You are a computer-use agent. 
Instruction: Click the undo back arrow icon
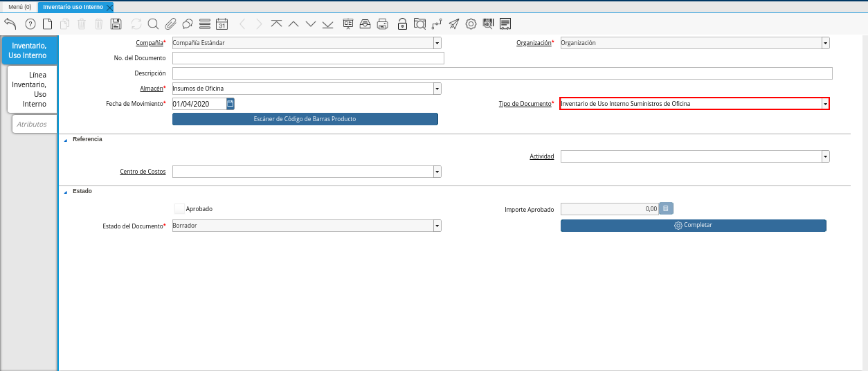[10, 24]
